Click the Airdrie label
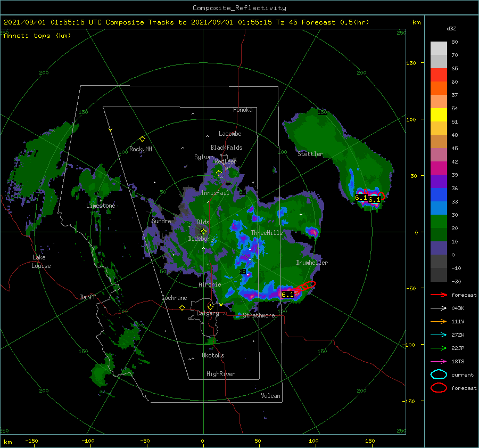This screenshot has width=479, height=448. (x=210, y=284)
